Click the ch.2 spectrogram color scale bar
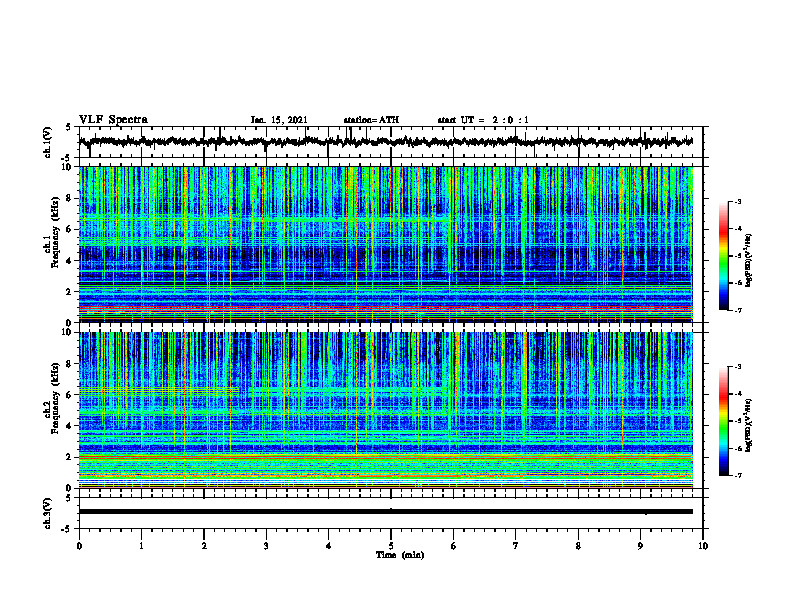 pos(723,421)
